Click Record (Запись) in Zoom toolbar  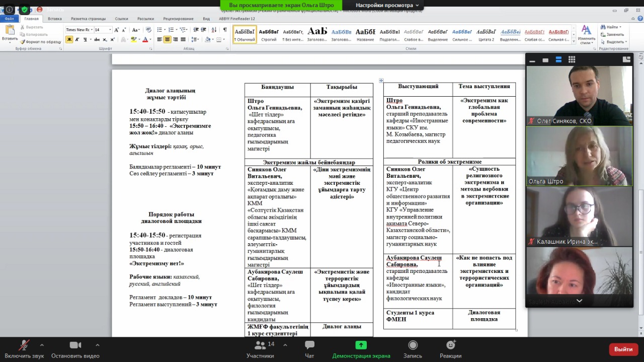point(413,349)
